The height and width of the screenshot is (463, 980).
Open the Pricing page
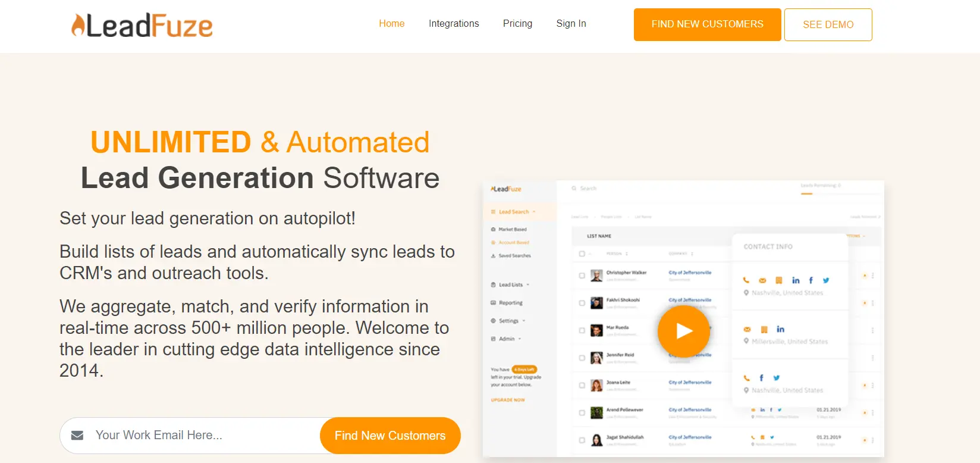[517, 24]
